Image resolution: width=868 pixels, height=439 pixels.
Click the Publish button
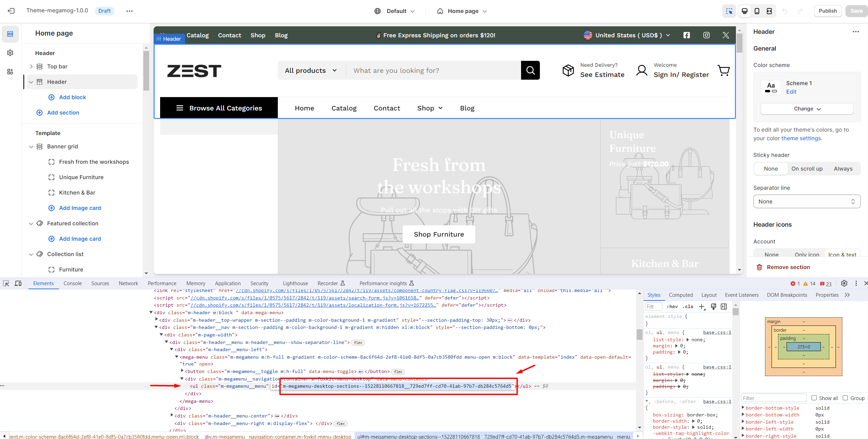click(x=828, y=11)
